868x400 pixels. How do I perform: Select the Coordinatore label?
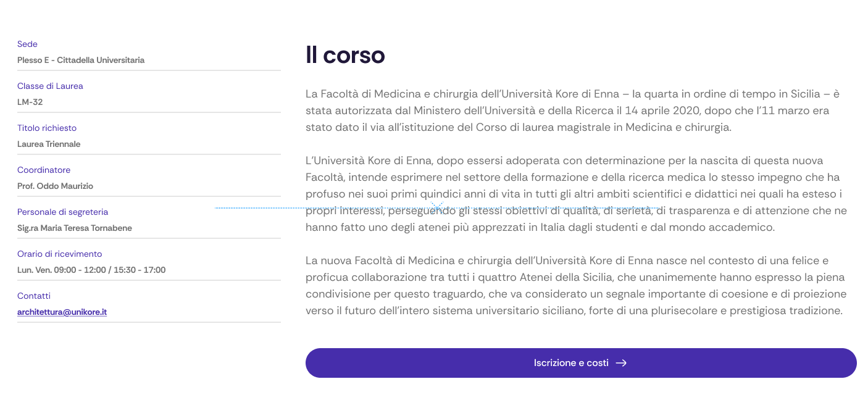point(44,170)
